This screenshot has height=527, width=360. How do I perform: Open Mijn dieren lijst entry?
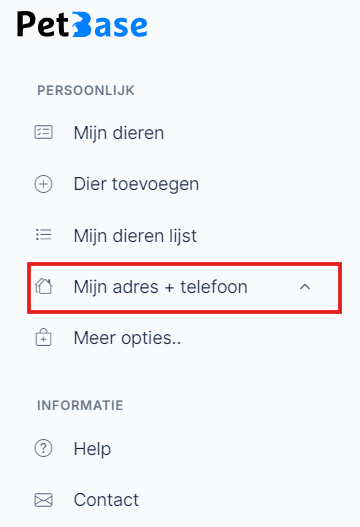point(135,236)
